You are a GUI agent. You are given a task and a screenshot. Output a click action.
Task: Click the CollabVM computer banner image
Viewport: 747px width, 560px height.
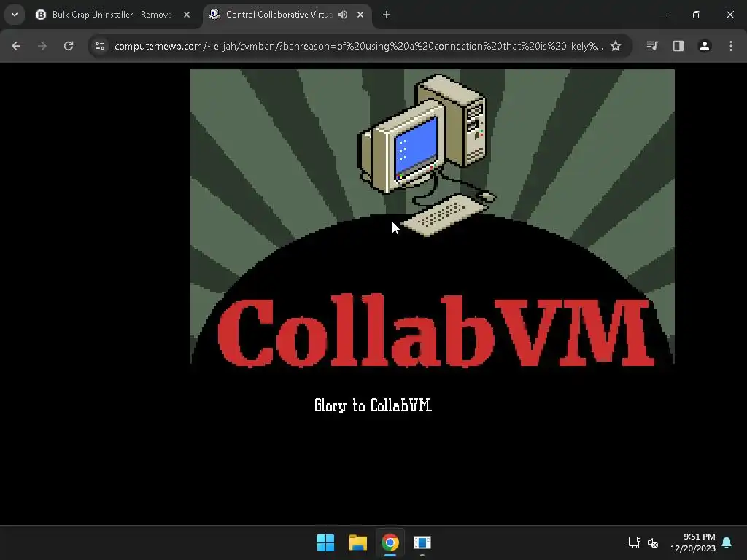click(432, 219)
